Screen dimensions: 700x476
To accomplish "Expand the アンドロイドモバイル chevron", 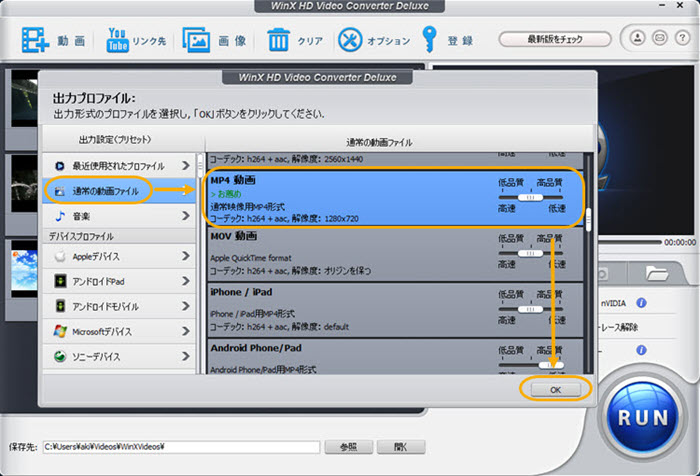I will pos(186,306).
